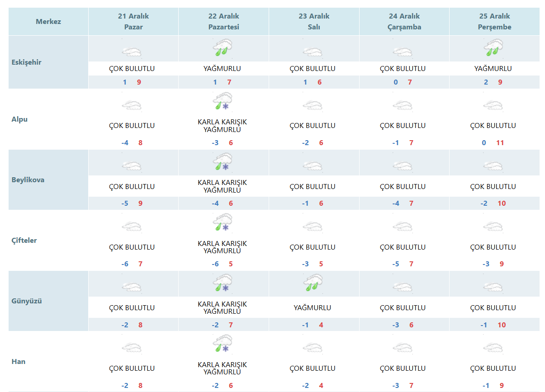Click Alpu's 25 Aralık high temperature 11
Screen dimensions: 545x392
point(500,143)
